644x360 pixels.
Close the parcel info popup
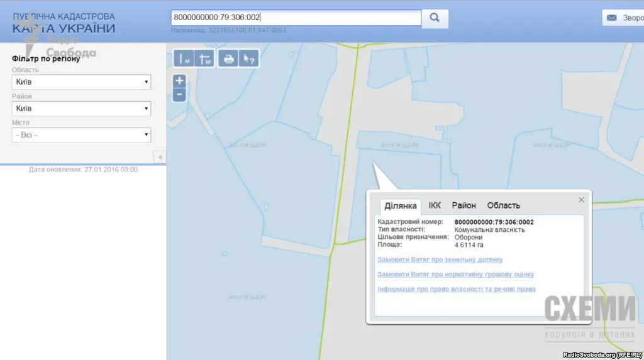581,200
